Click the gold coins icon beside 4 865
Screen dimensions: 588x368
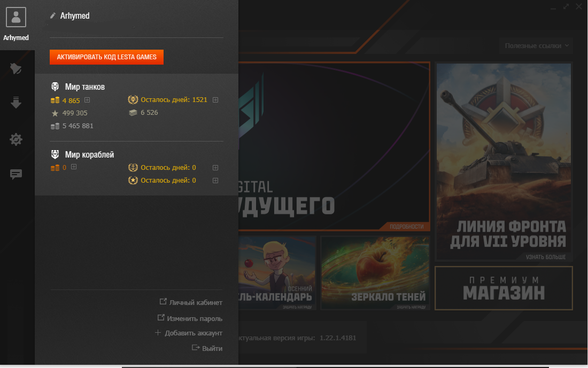(x=55, y=100)
